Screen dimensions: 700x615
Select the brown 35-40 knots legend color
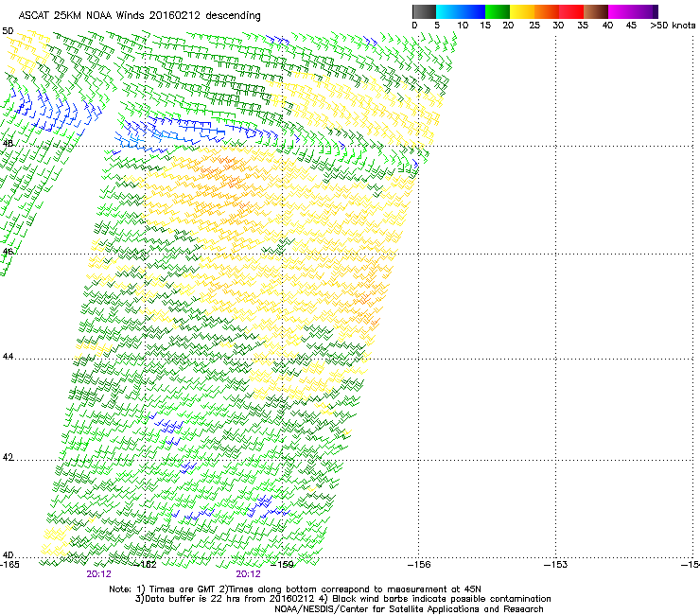coord(596,11)
